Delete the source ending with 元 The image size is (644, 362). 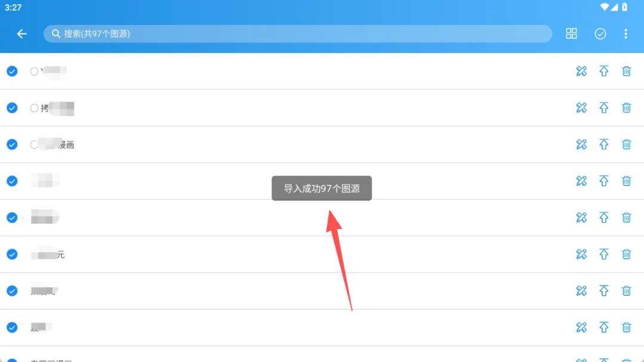pos(626,254)
